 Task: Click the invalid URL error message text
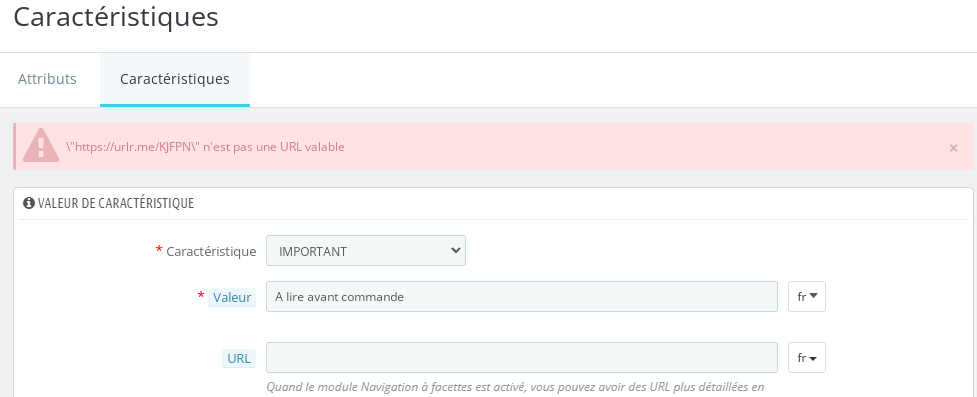(x=205, y=147)
